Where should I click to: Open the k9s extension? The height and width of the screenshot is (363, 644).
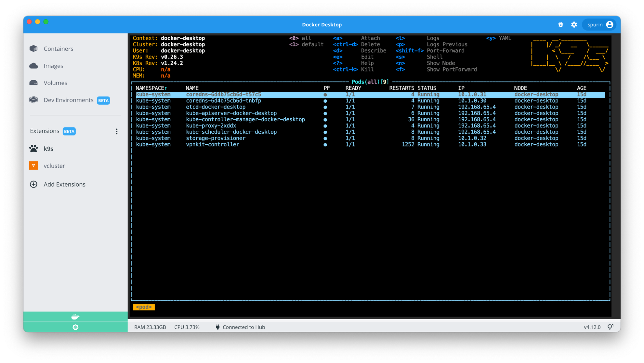[49, 149]
